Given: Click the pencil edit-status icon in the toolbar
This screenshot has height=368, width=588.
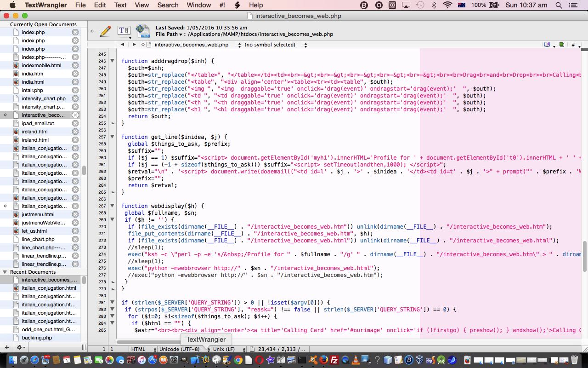Looking at the screenshot, I should pyautogui.click(x=105, y=31).
